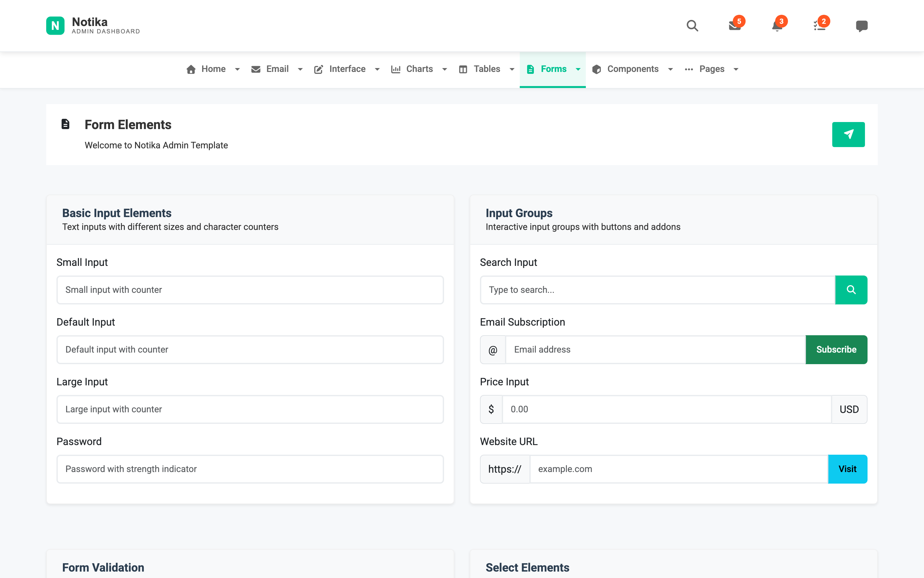Click the Basic Input Elements heading
924x578 pixels.
coord(117,213)
